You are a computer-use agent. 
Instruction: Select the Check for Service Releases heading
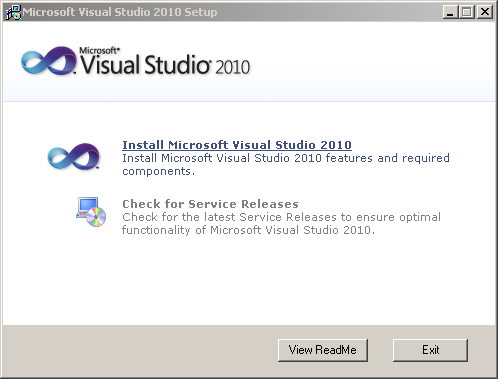[x=210, y=204]
